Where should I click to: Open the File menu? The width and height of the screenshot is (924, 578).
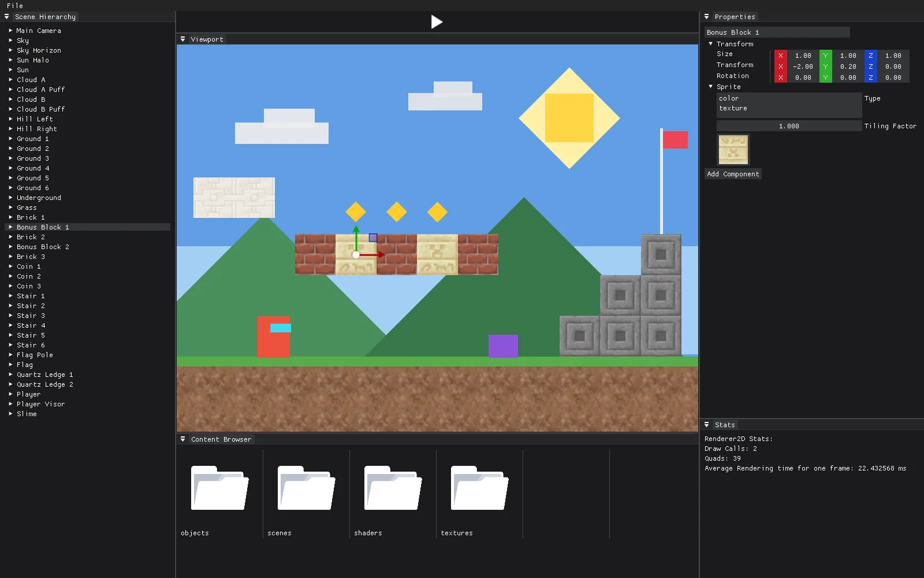click(x=15, y=6)
